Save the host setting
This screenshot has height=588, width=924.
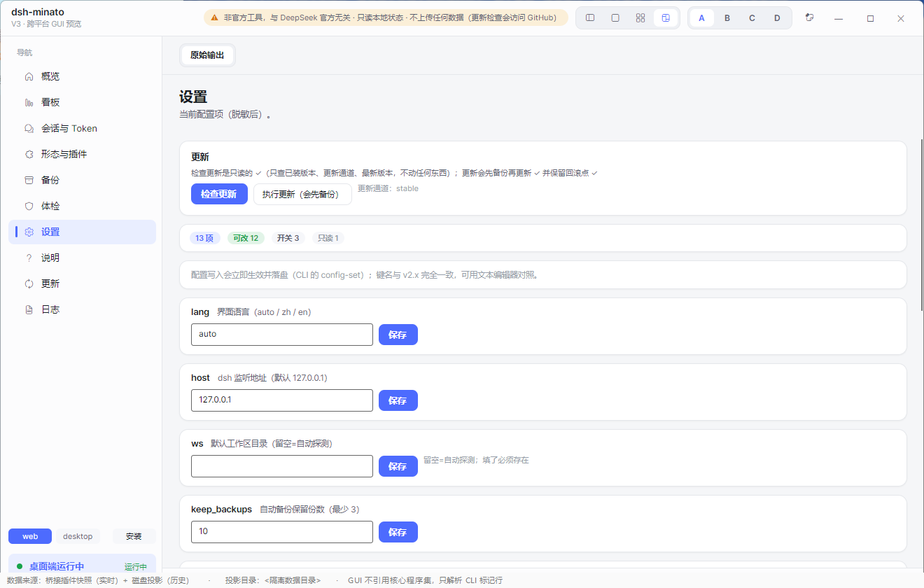point(398,400)
